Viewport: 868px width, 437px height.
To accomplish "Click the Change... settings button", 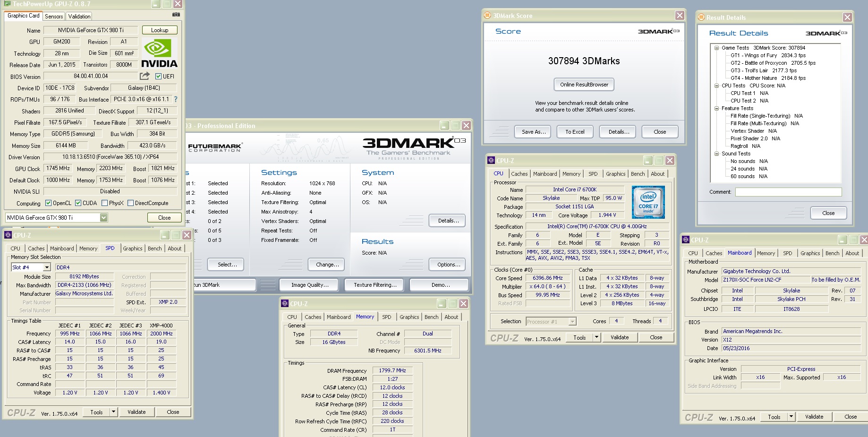I will [x=326, y=265].
